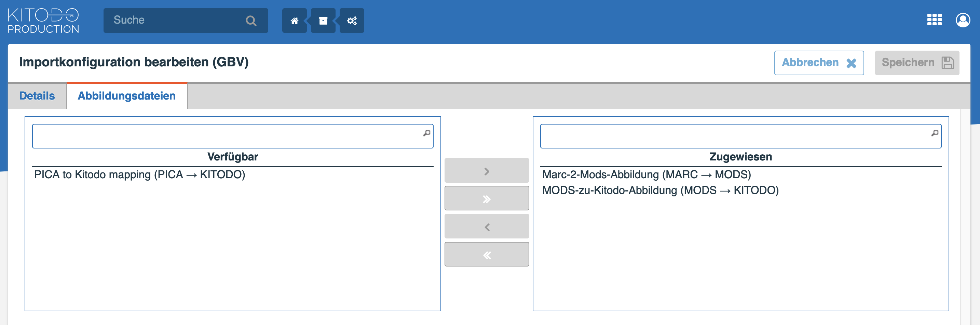The width and height of the screenshot is (980, 325).
Task: Click the Speichern button
Action: (x=917, y=63)
